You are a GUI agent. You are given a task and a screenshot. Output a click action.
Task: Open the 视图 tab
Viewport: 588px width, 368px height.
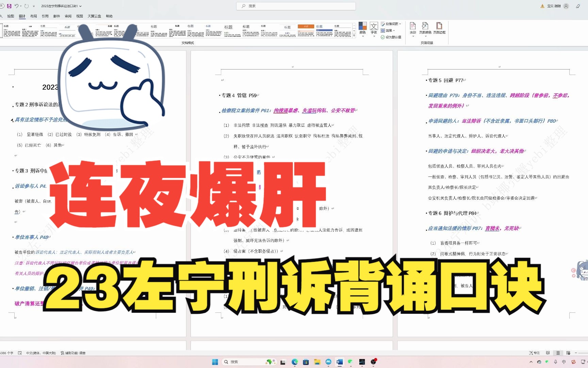(x=80, y=16)
